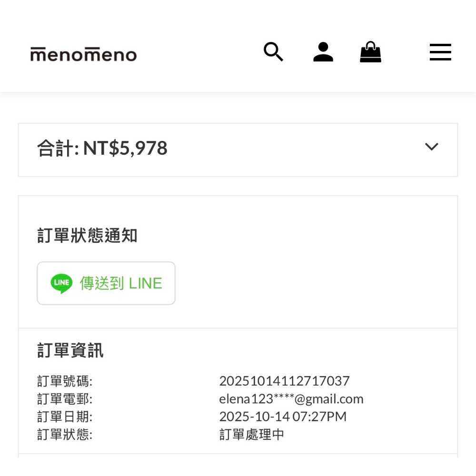Click the 訂單號碼 field label
476x476 pixels.
point(65,381)
